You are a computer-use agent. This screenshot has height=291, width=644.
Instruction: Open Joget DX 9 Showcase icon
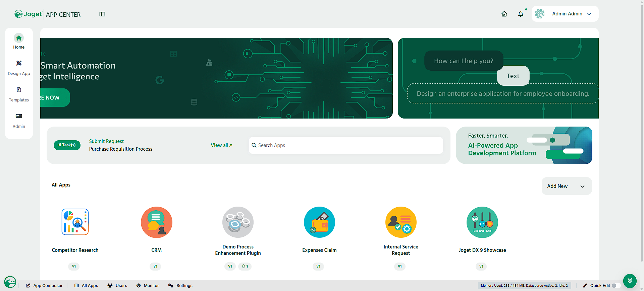(x=482, y=222)
